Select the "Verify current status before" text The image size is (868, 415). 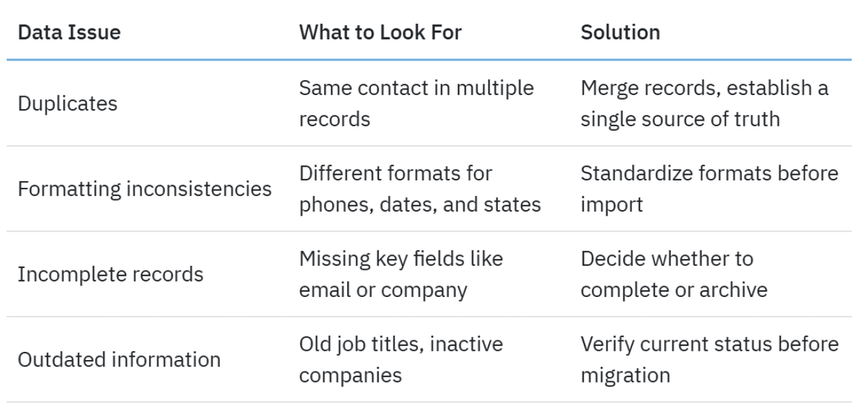(709, 343)
